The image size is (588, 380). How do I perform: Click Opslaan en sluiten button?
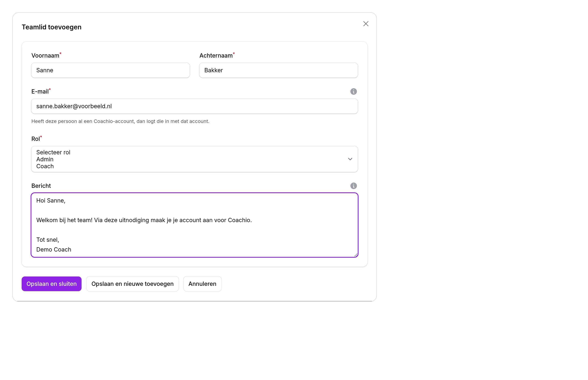tap(52, 284)
